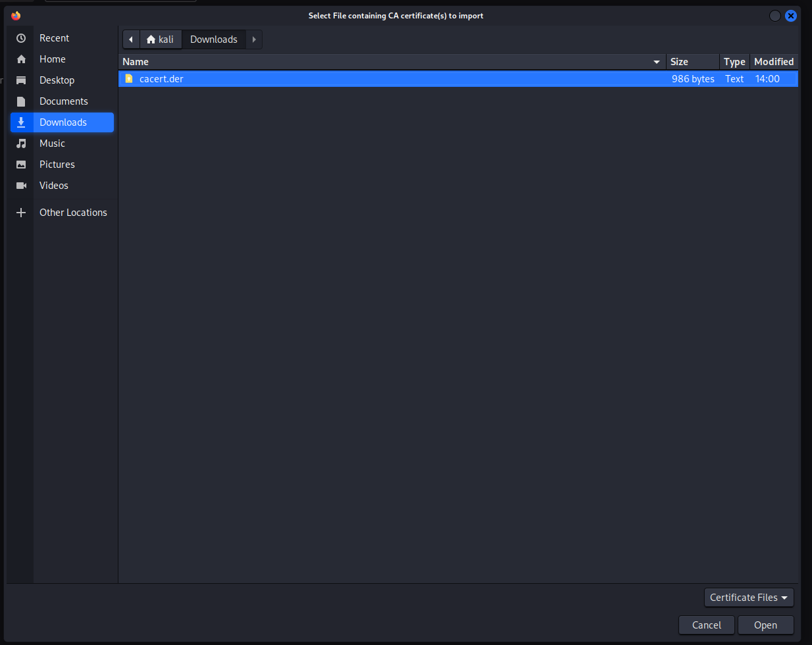Select the Videos camera icon

pyautogui.click(x=21, y=186)
